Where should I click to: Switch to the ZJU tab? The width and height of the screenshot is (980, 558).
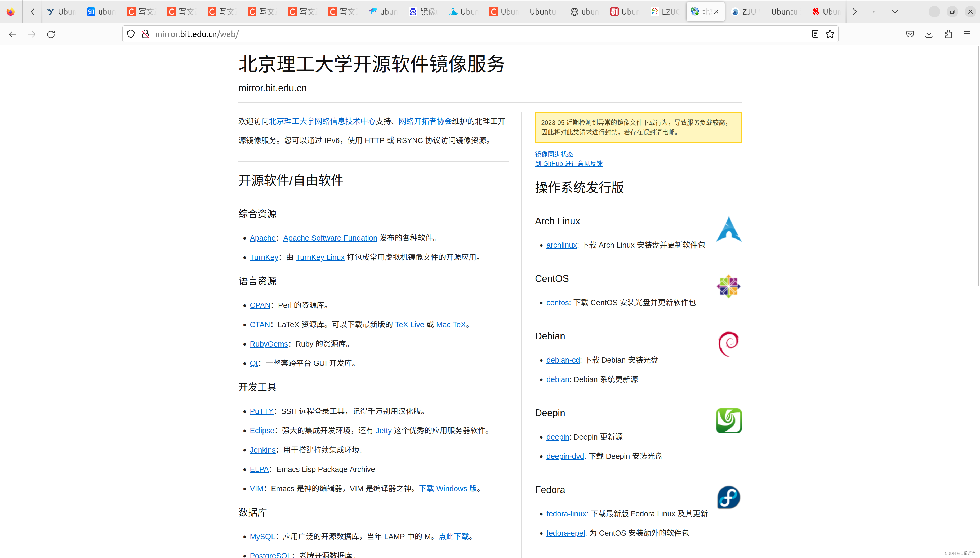tap(745, 12)
